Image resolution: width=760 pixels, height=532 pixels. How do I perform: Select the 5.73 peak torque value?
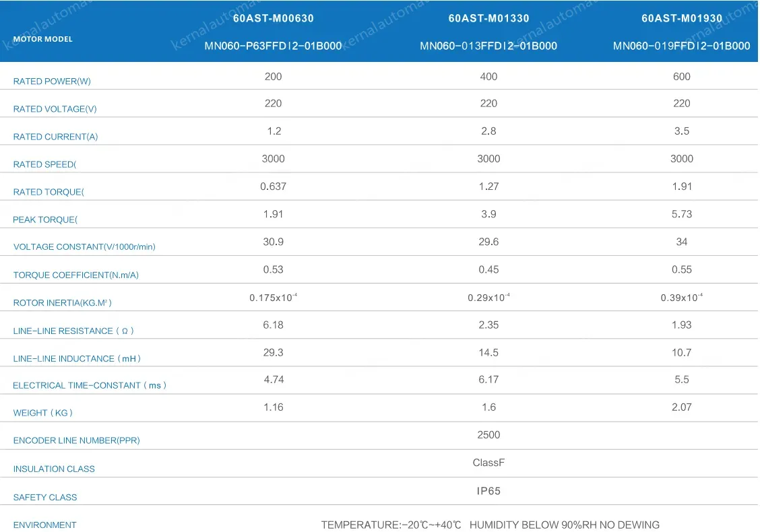(x=681, y=214)
